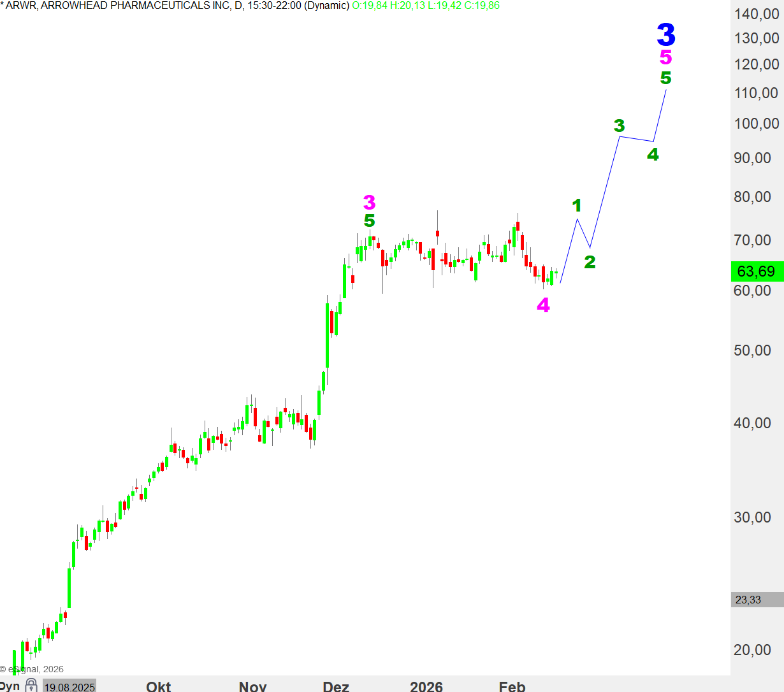Click the Dyn label at bottom left
Viewport: 784px width, 692px height.
pos(10,686)
